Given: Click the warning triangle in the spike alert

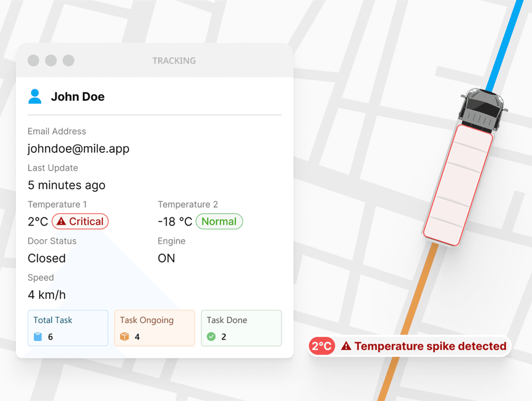Looking at the screenshot, I should (346, 346).
